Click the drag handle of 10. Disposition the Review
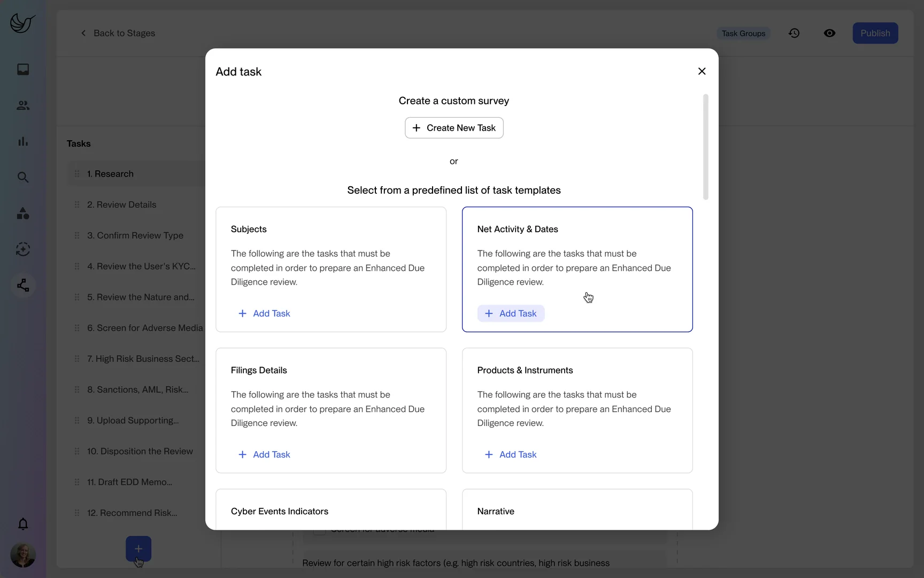Image resolution: width=924 pixels, height=578 pixels. pyautogui.click(x=77, y=451)
